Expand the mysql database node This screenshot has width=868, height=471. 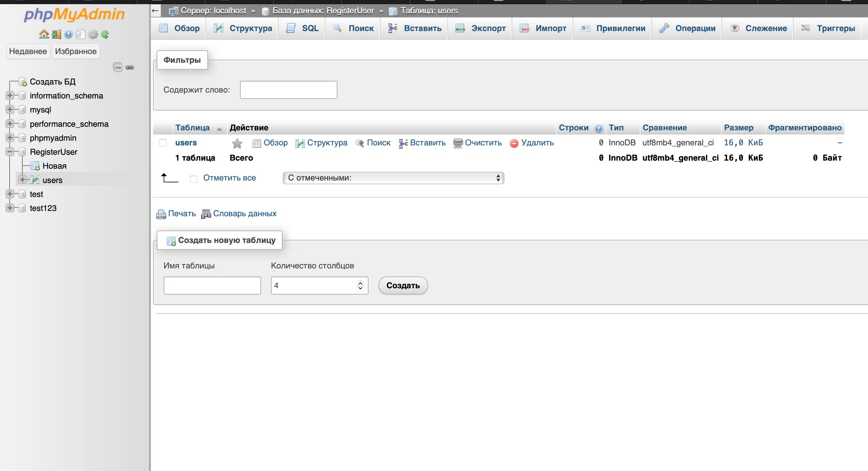[x=10, y=110]
